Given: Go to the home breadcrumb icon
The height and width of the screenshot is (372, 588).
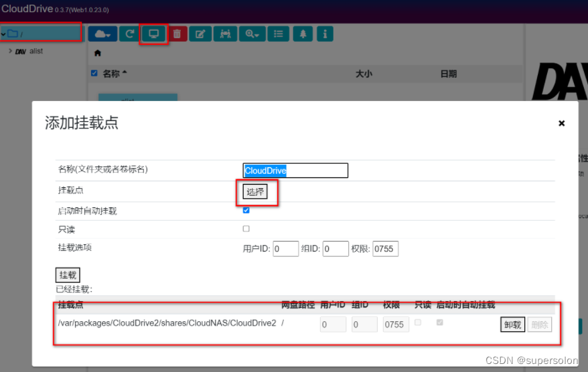Looking at the screenshot, I should [x=98, y=54].
